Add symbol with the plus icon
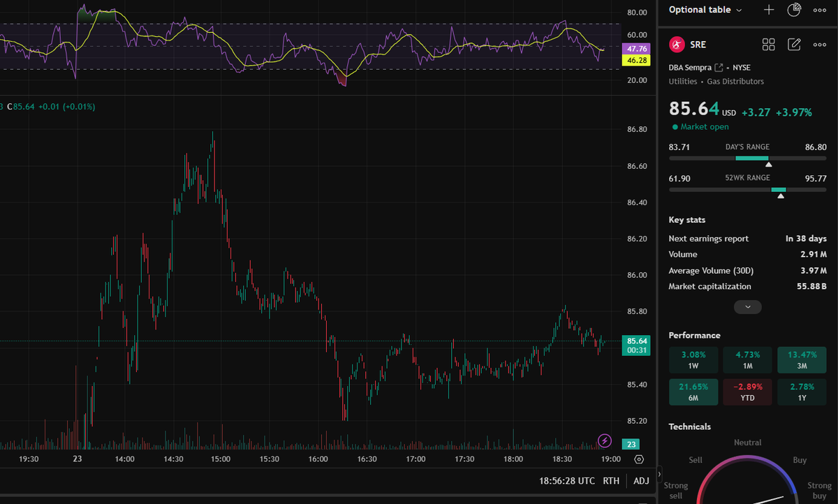 pos(769,10)
